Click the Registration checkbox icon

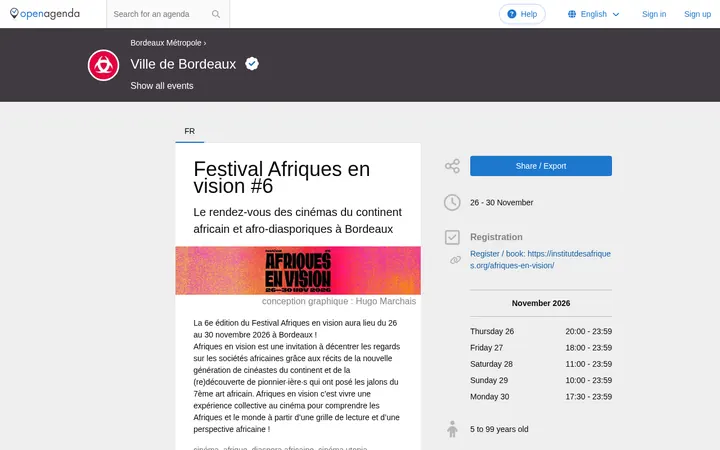click(452, 237)
